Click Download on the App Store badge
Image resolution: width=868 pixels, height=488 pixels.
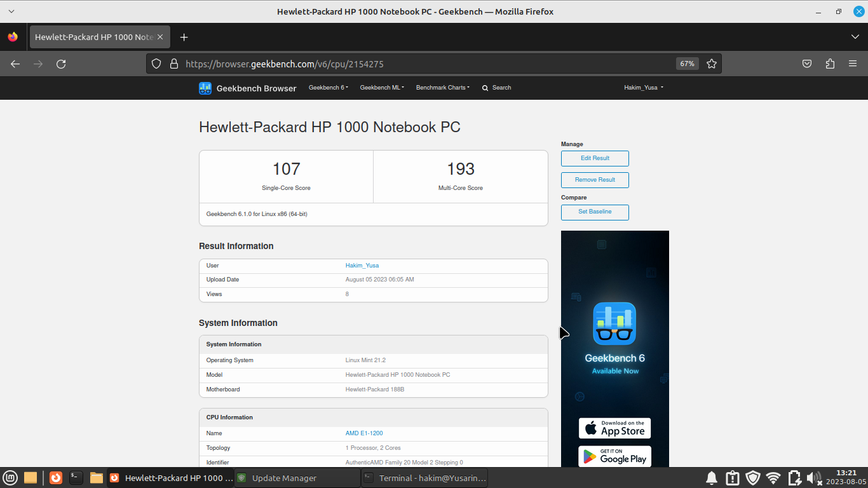614,428
